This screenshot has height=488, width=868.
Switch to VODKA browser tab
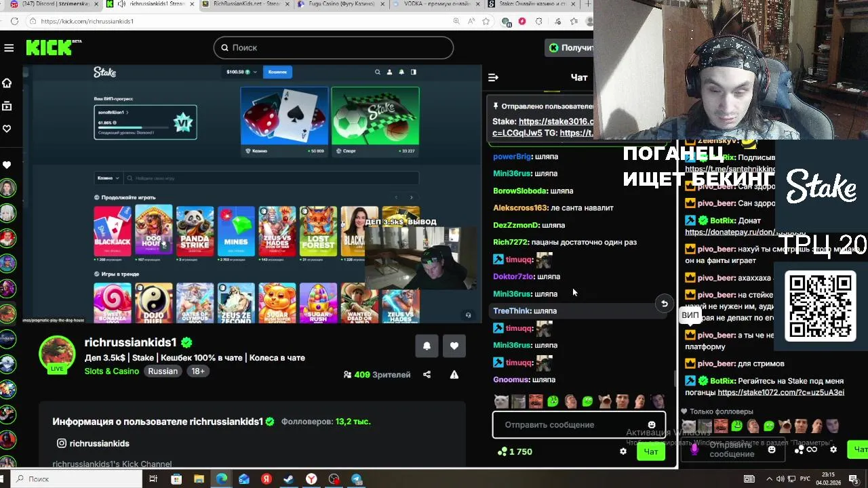(x=436, y=4)
